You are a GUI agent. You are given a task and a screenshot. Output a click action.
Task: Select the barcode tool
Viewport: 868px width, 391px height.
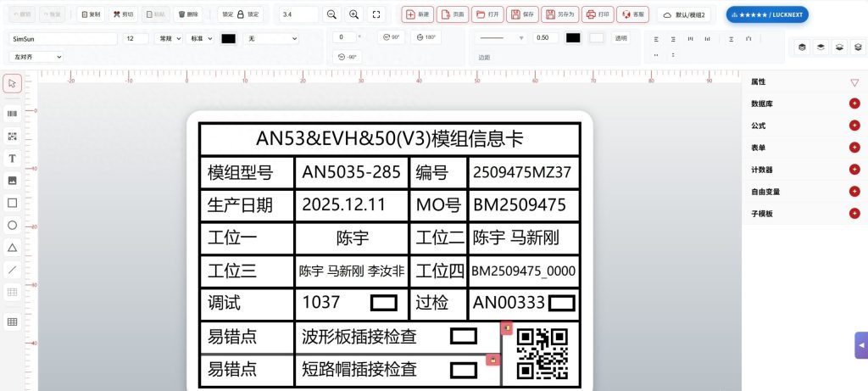pos(12,114)
